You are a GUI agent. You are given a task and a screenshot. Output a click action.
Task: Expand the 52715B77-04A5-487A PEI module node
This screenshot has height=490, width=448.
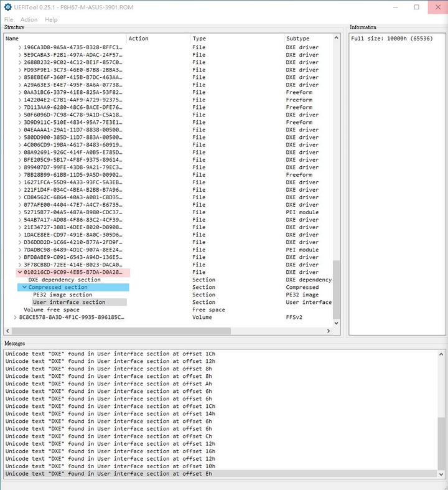(20, 212)
